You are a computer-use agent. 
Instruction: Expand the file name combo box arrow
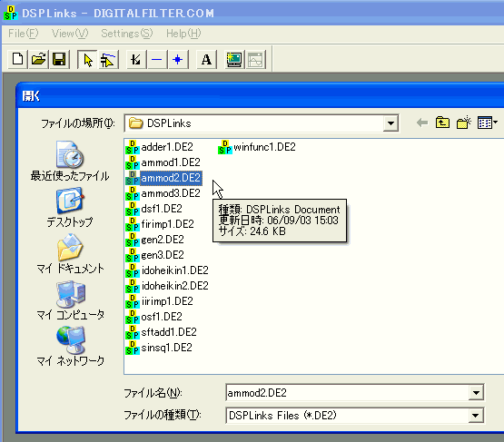(476, 392)
